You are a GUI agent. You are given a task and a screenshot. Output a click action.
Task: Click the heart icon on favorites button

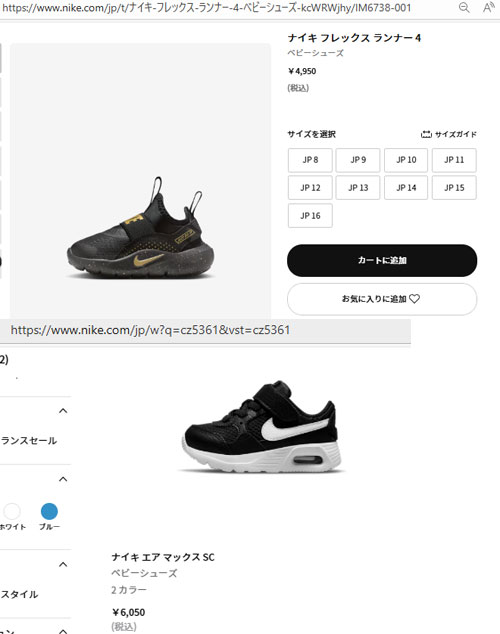click(414, 299)
